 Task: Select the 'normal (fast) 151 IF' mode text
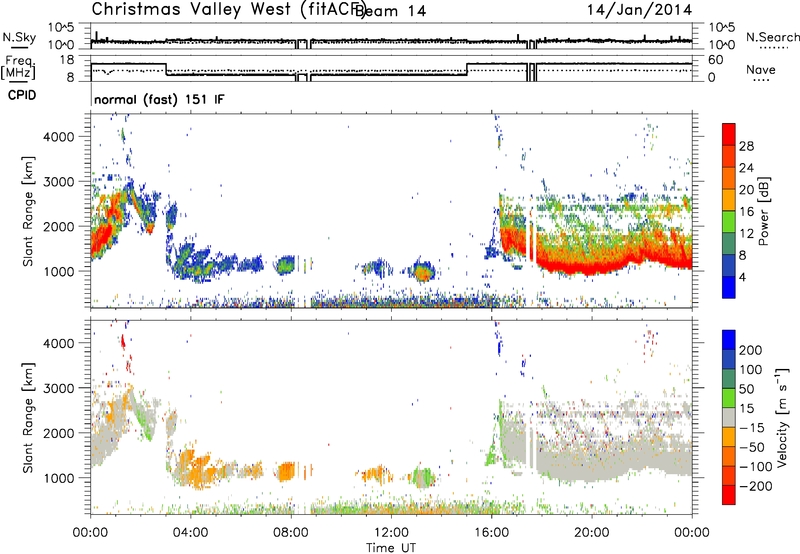(x=159, y=99)
